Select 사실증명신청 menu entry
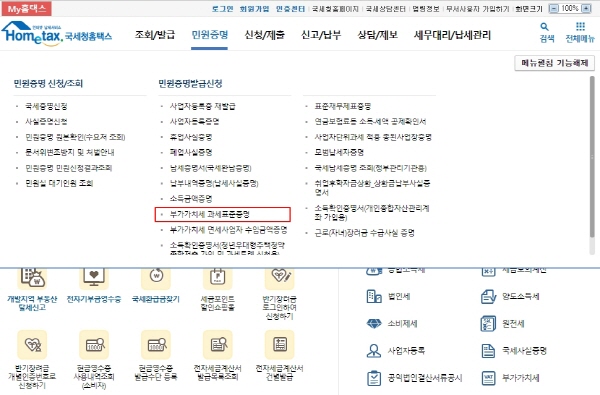The width and height of the screenshot is (600, 395). coord(46,121)
